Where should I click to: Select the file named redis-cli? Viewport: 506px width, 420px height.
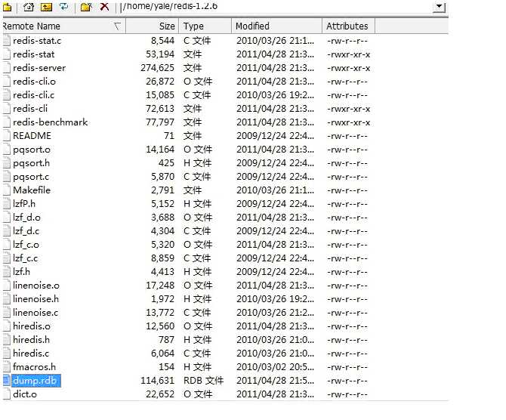(x=30, y=109)
